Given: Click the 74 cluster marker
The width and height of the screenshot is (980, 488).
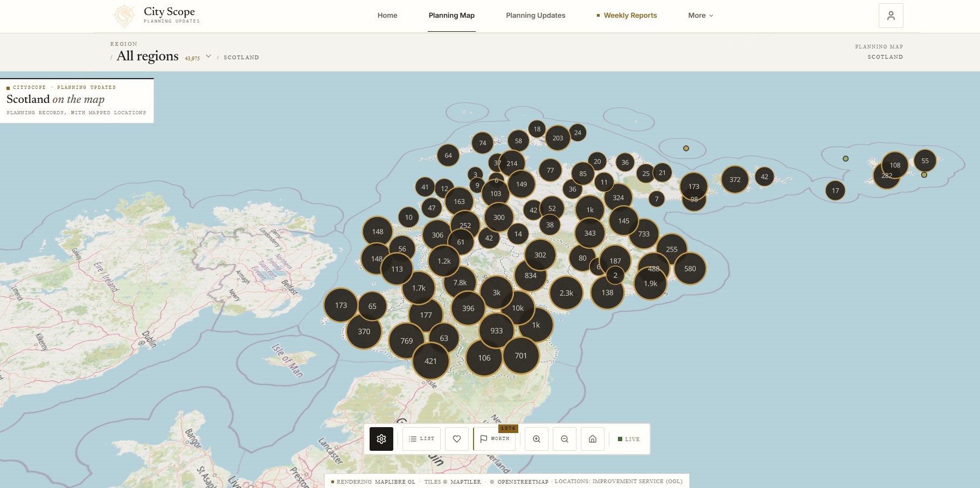Looking at the screenshot, I should [483, 143].
